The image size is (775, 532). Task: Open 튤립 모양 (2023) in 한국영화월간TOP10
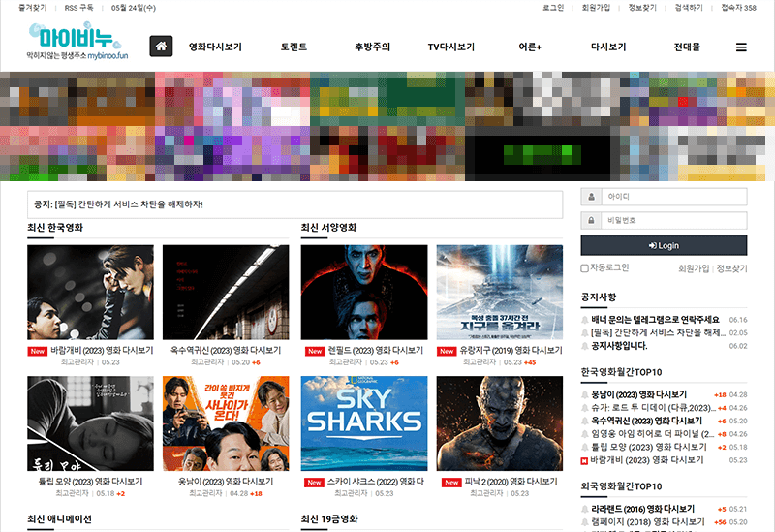click(x=649, y=448)
